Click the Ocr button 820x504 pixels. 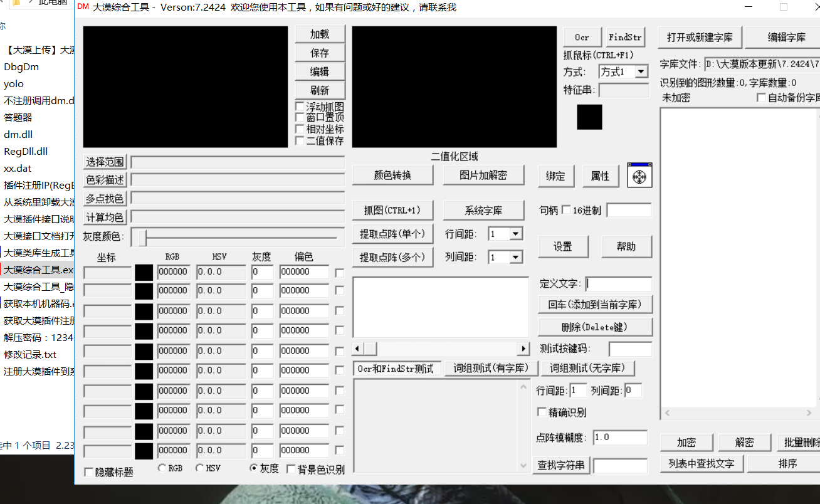click(582, 37)
